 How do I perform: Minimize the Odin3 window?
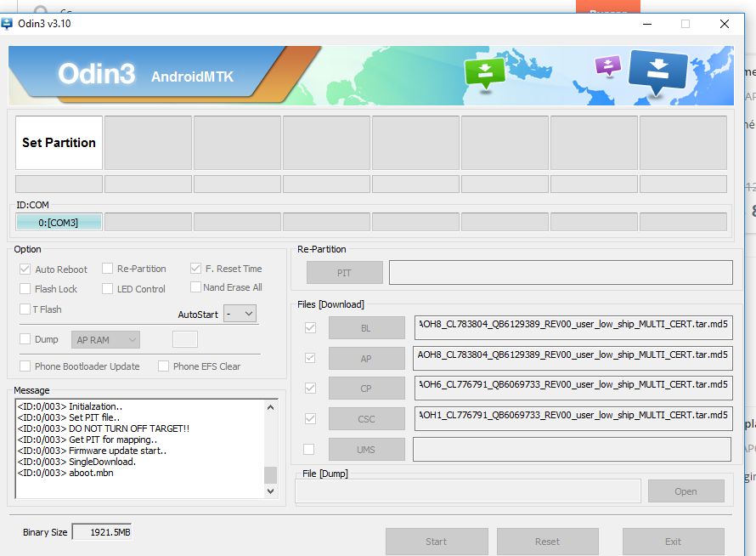click(x=647, y=24)
